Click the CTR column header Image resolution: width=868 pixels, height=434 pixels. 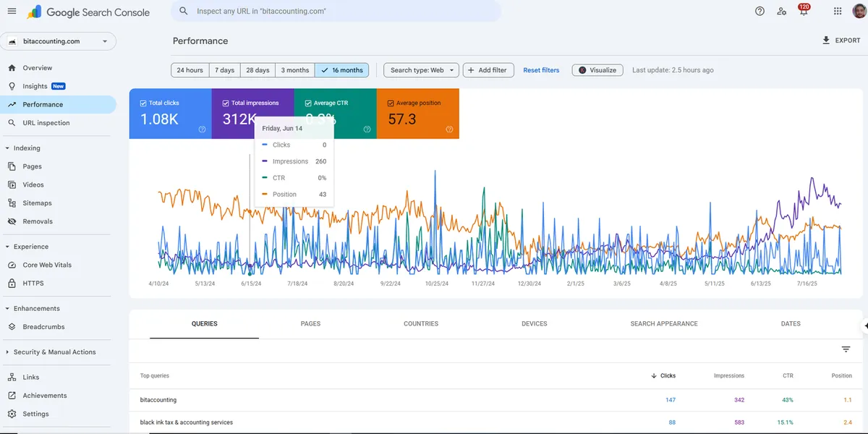click(788, 375)
